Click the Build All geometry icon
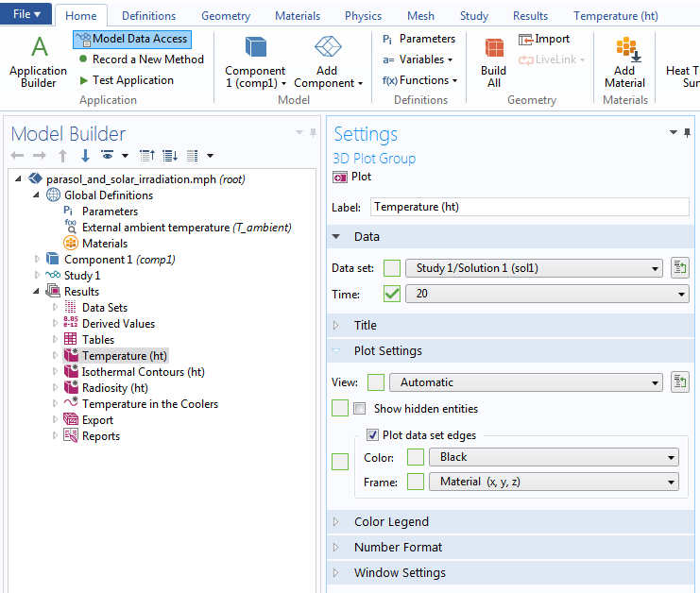The height and width of the screenshot is (593, 700). (x=493, y=49)
